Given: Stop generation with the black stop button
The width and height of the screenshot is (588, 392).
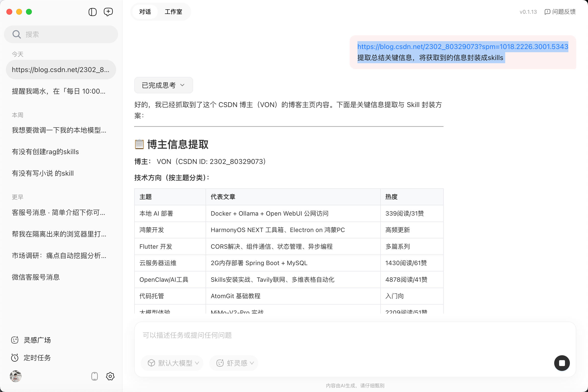Looking at the screenshot, I should click(562, 363).
